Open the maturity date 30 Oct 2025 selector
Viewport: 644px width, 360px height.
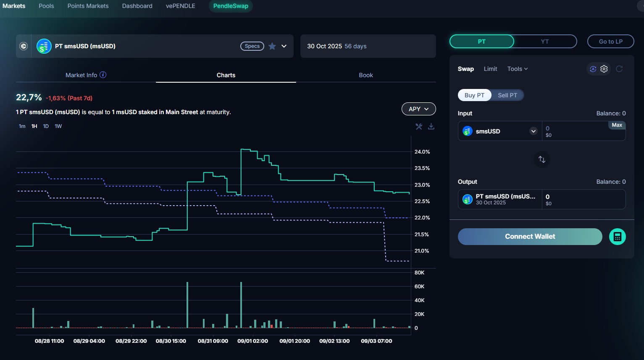(x=368, y=46)
